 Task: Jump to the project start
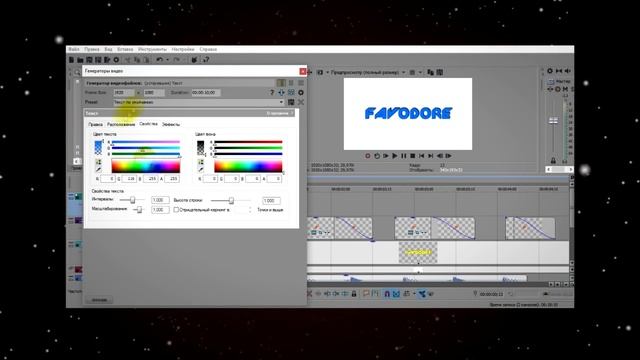[x=422, y=156]
